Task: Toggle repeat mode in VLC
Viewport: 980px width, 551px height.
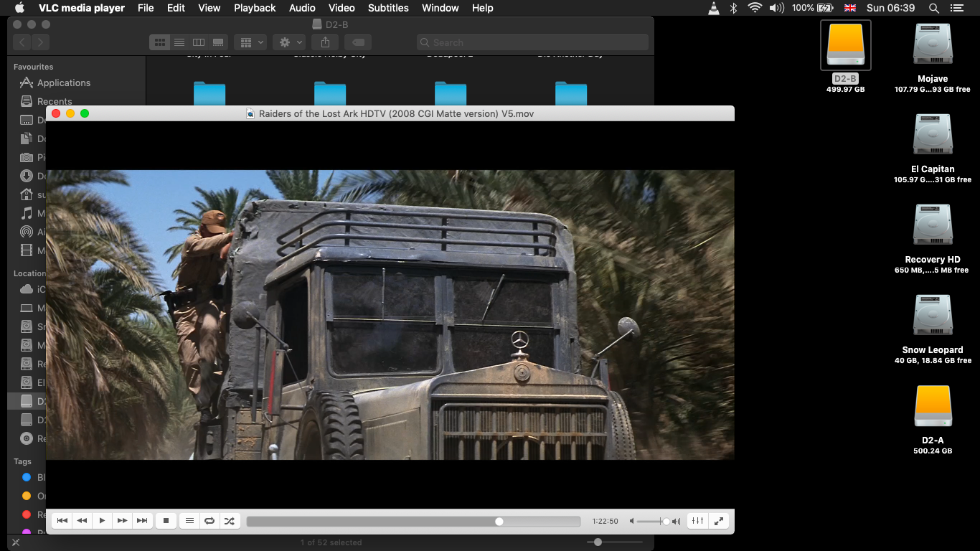Action: tap(209, 521)
